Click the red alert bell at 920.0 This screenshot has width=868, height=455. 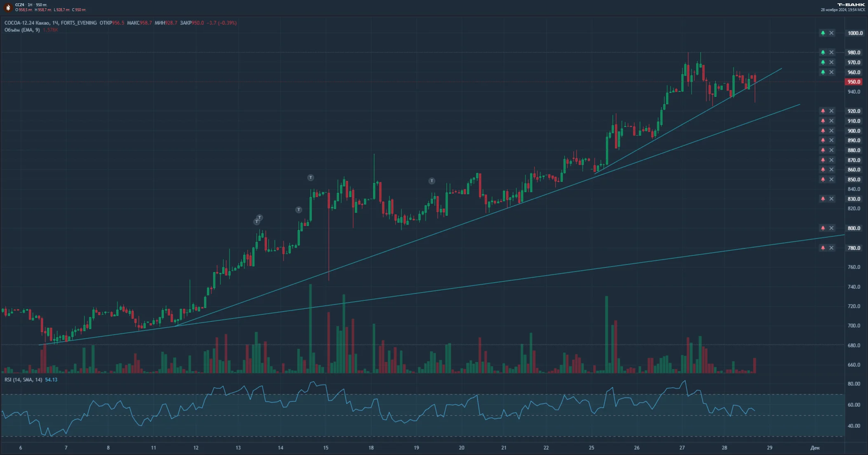(823, 111)
